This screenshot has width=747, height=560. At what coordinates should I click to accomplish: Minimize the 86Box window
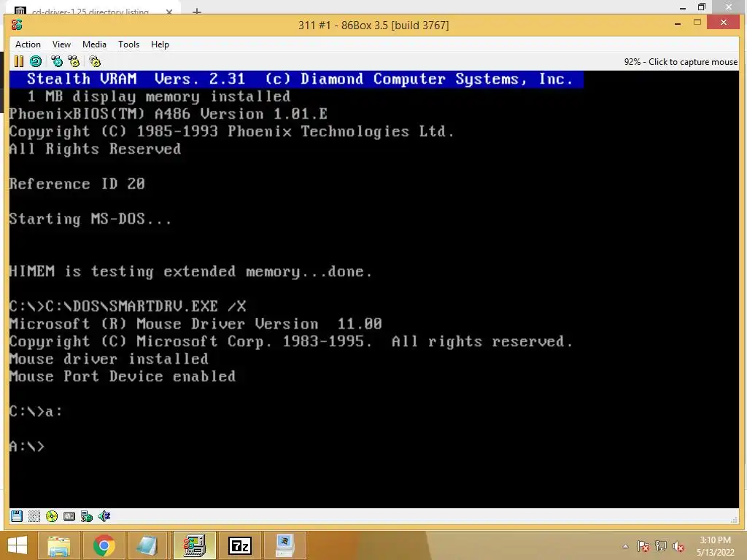pyautogui.click(x=678, y=23)
